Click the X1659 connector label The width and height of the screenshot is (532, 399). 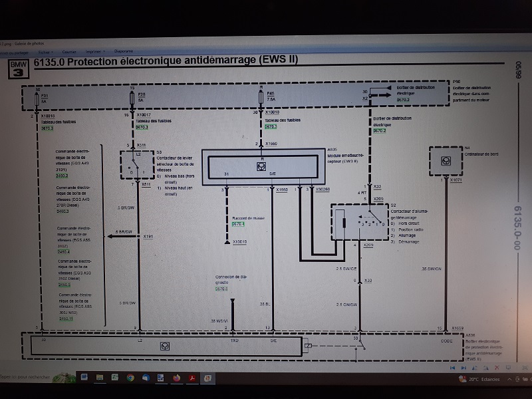pos(458,329)
